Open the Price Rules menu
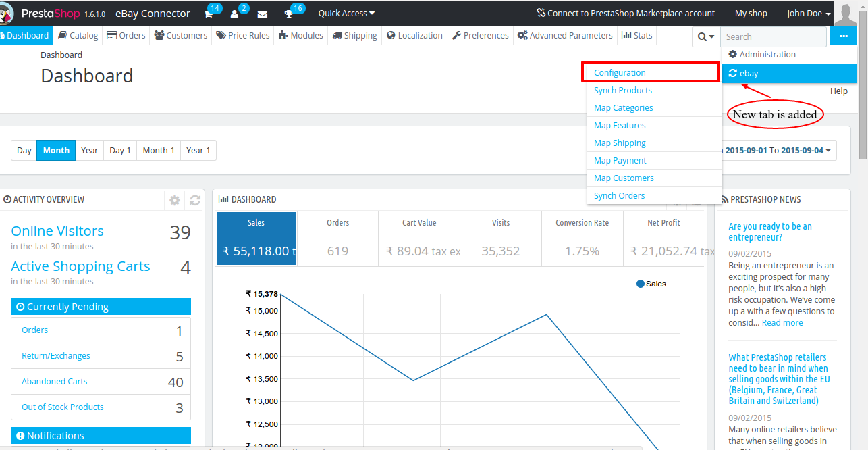Viewport: 868px width, 450px height. (243, 35)
